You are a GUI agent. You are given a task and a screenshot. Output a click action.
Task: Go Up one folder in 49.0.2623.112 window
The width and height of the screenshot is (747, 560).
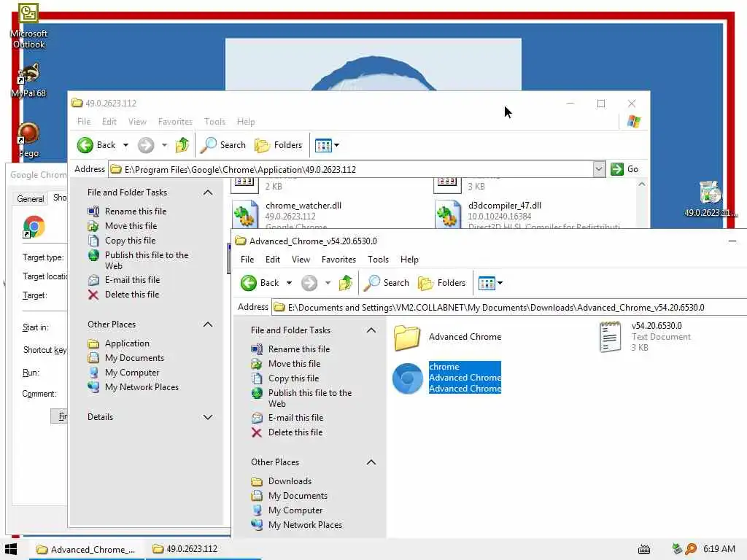coord(182,145)
